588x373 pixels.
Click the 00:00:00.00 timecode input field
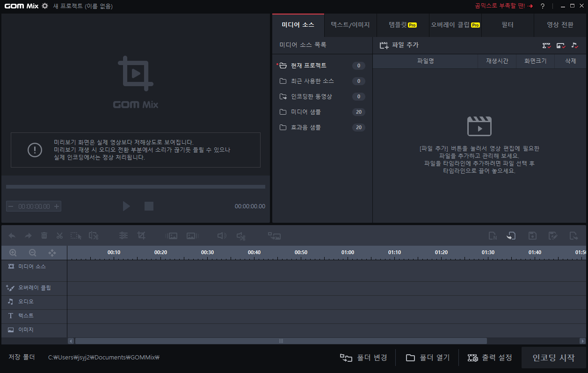(x=34, y=206)
